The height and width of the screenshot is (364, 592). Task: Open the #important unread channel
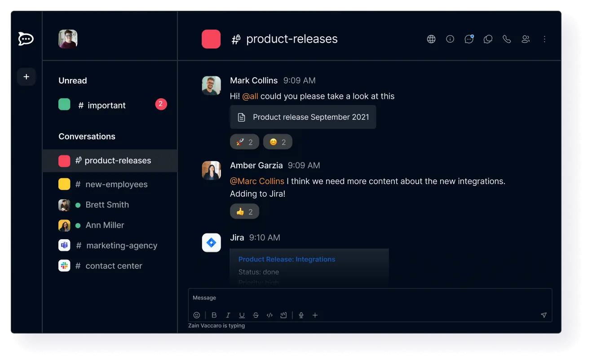106,105
